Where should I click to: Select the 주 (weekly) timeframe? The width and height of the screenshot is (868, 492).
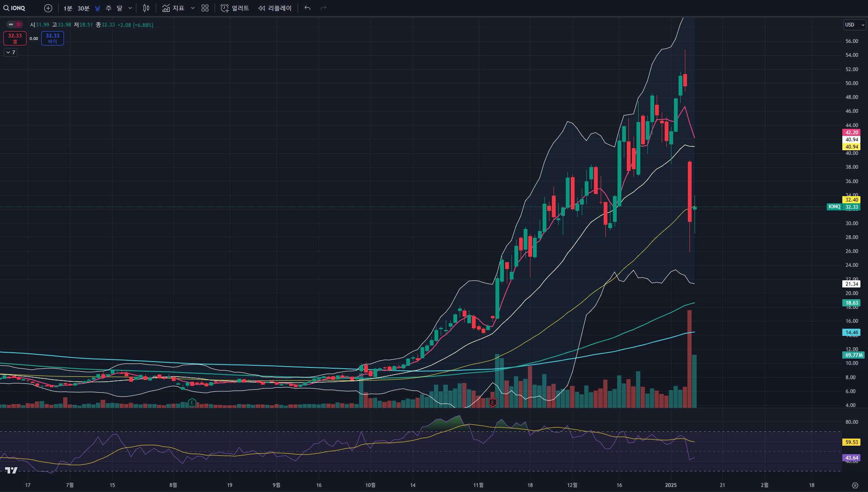pyautogui.click(x=109, y=8)
